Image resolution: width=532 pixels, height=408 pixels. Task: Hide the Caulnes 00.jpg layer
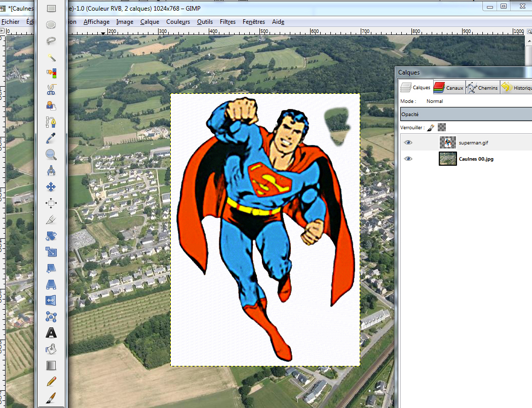pos(408,159)
